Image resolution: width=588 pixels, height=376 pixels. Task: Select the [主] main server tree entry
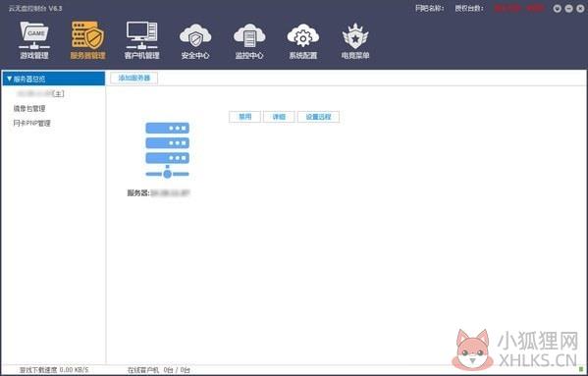(x=41, y=93)
